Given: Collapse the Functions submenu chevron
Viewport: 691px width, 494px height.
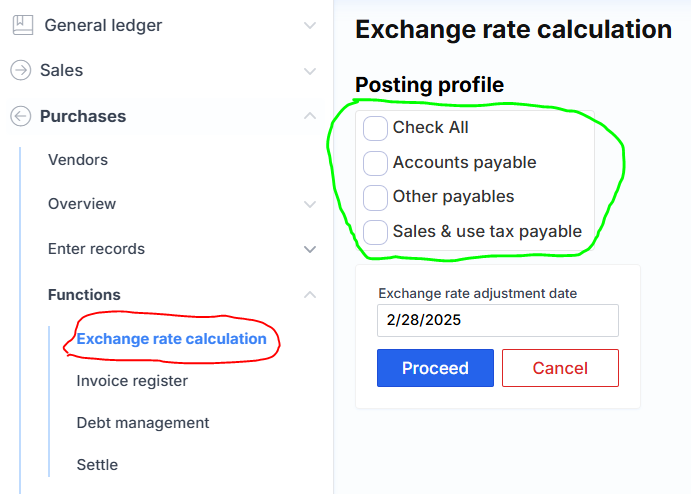Looking at the screenshot, I should 310,295.
